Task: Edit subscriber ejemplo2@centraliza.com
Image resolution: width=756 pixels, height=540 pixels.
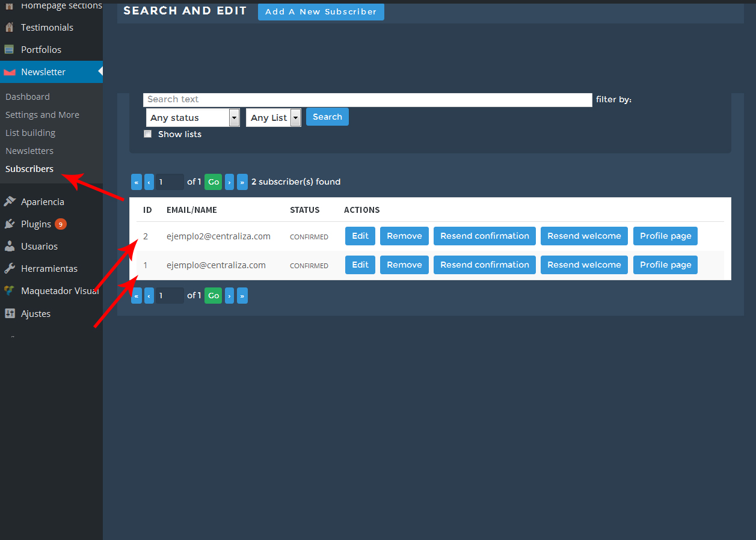Action: click(x=360, y=236)
